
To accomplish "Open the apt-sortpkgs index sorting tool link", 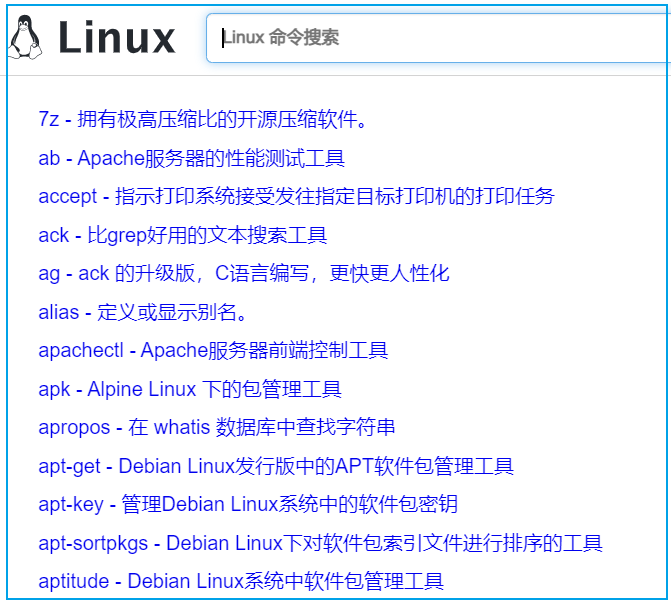I will pos(321,543).
